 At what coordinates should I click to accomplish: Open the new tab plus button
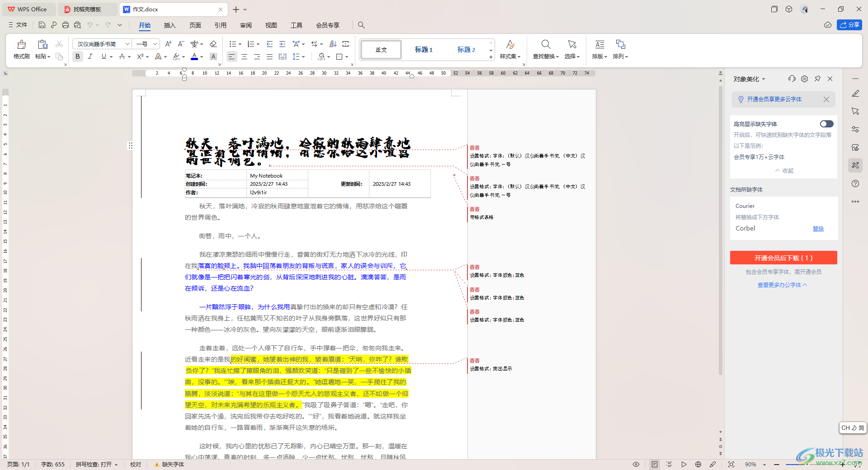pos(236,9)
